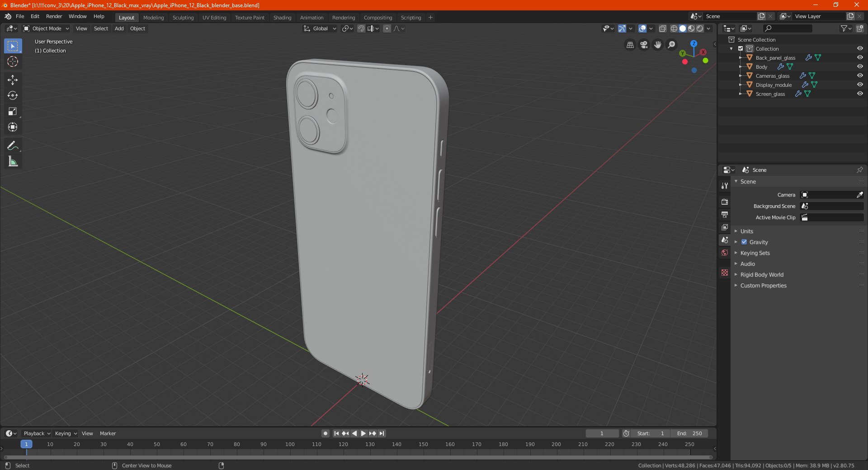Viewport: 868px width, 470px height.
Task: Open Outliner filter dropdown
Action: click(x=846, y=28)
